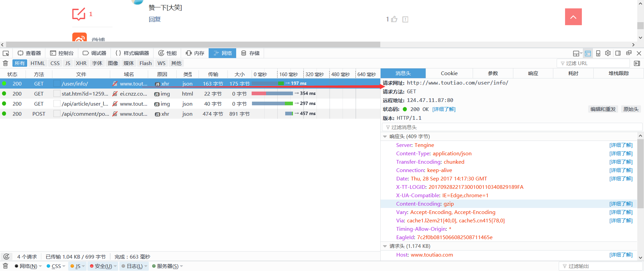This screenshot has width=644, height=271.
Task: Open the frame selector layout icon
Action: 576,53
